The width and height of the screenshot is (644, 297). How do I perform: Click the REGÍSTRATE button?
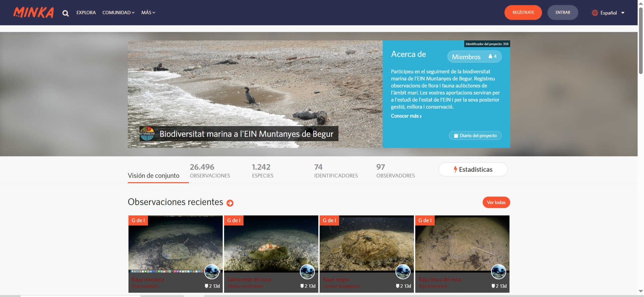click(x=523, y=12)
